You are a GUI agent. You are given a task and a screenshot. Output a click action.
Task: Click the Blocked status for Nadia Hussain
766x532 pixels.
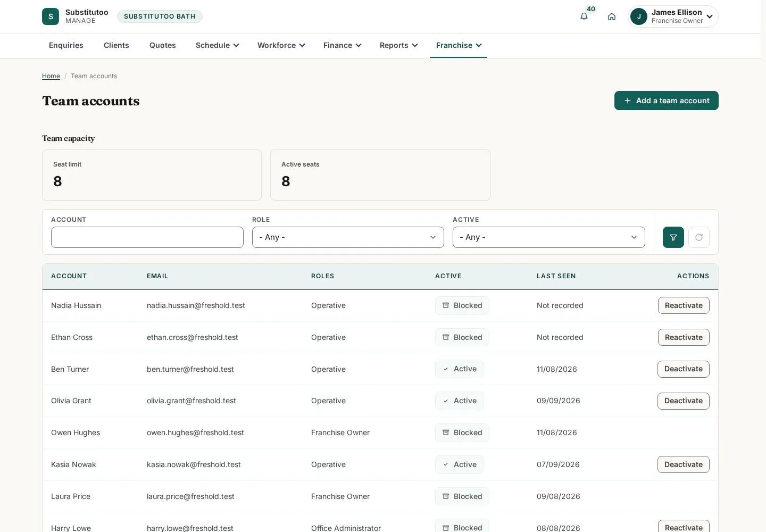point(462,305)
